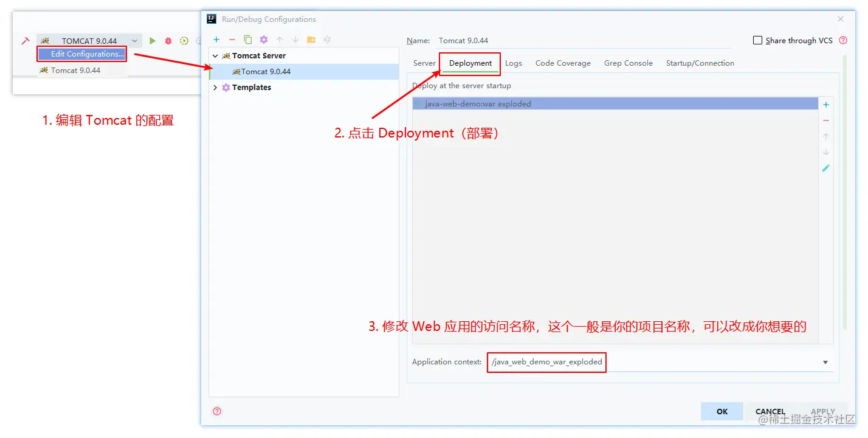Screen dimensions: 868x438
Task: Click the Run with Coverage icon
Action: point(184,41)
